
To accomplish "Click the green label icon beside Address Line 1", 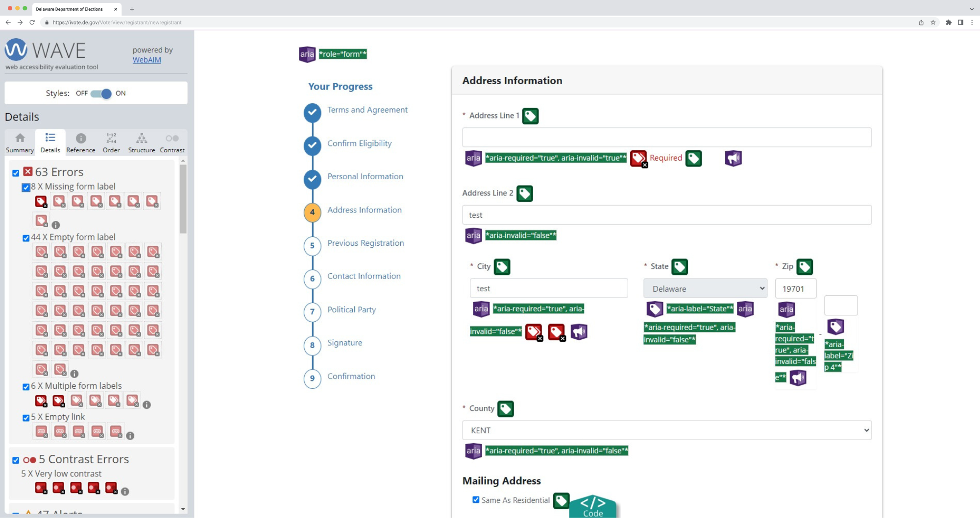I will click(530, 116).
